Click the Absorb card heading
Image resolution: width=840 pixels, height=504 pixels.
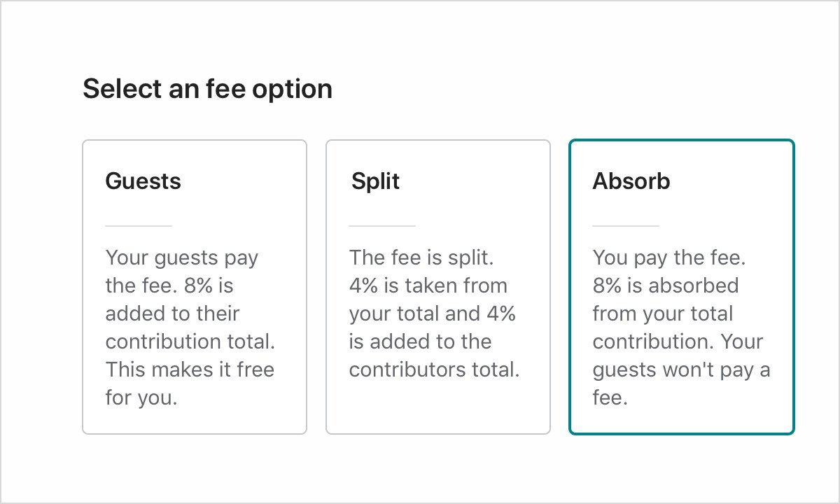coord(631,181)
